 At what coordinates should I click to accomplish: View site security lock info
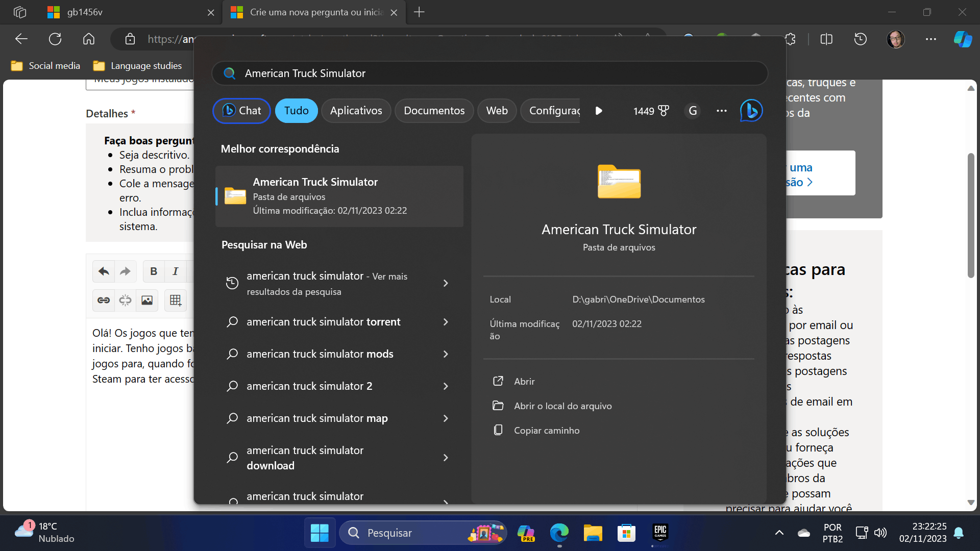pos(130,39)
